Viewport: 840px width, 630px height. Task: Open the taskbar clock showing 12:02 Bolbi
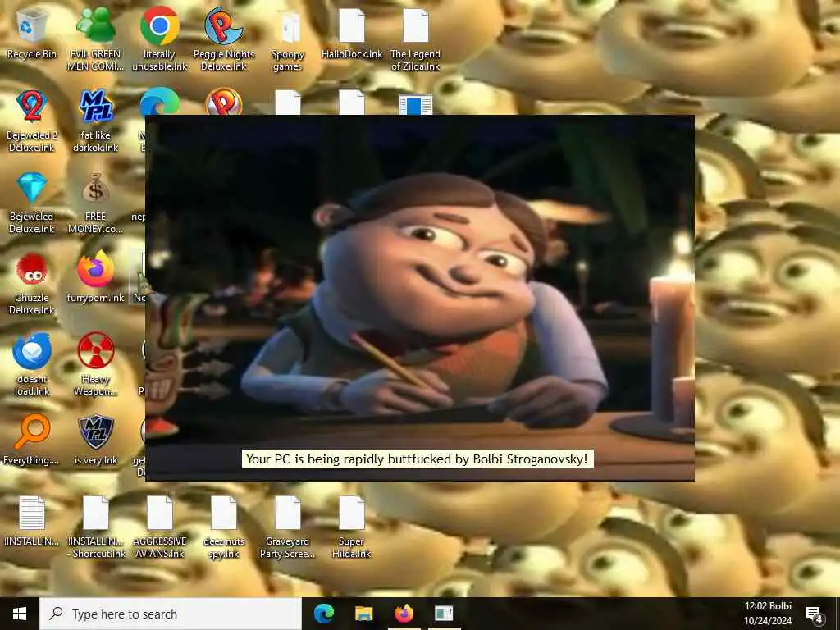768,614
